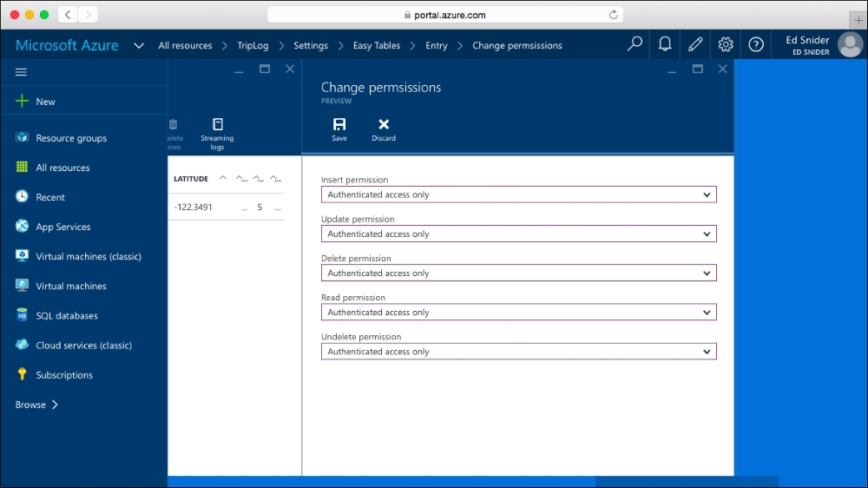This screenshot has height=488, width=868.
Task: Open the Delete permission dropdown
Action: 519,273
